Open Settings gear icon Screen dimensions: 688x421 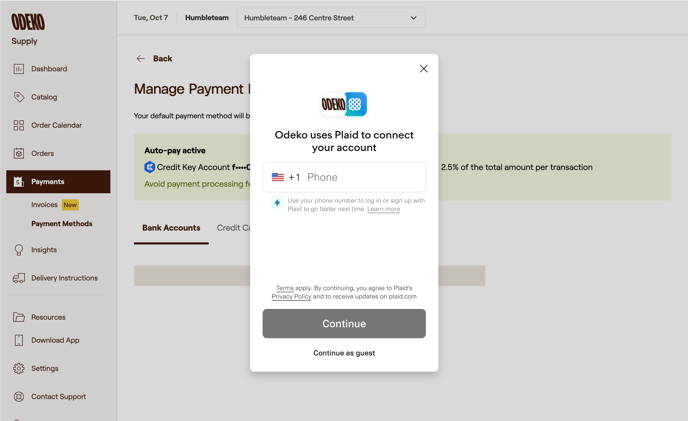click(x=19, y=368)
